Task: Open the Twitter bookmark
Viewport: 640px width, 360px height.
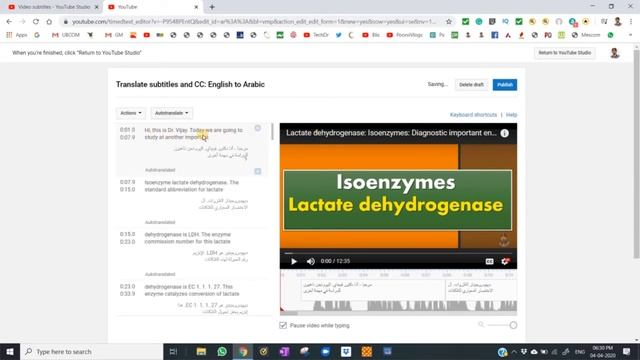Action: pos(338,35)
